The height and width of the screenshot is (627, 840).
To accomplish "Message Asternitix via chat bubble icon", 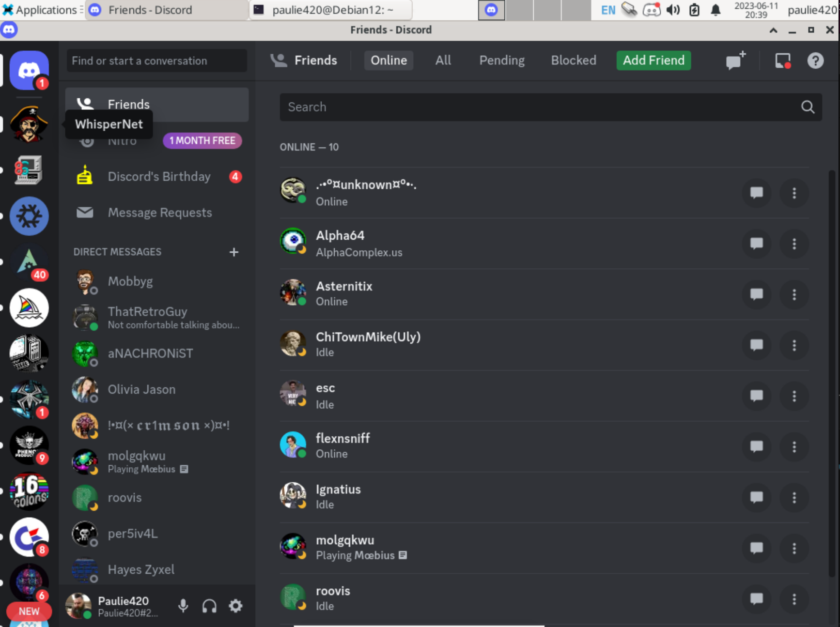I will coord(757,294).
